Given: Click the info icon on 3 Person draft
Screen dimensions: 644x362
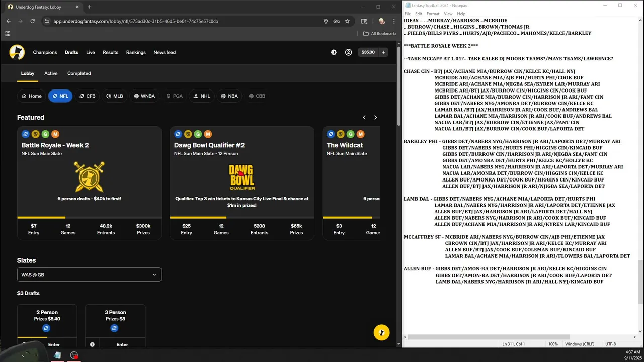Looking at the screenshot, I should point(92,345).
